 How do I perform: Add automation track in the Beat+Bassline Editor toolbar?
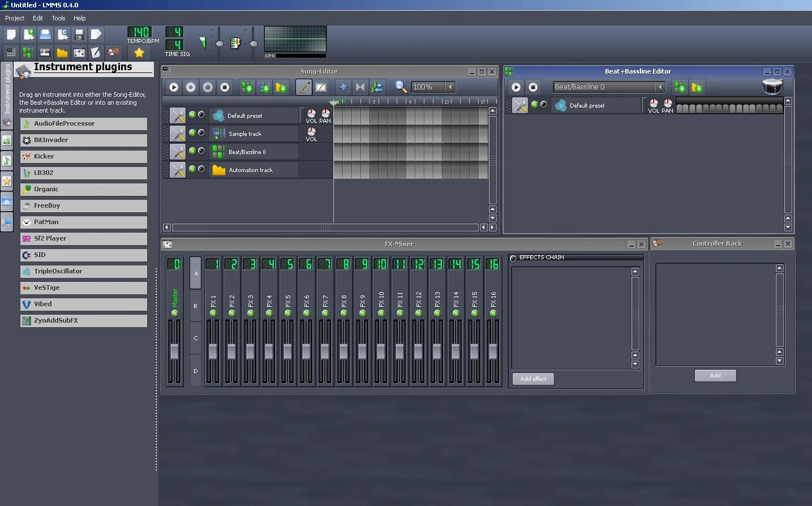[697, 87]
